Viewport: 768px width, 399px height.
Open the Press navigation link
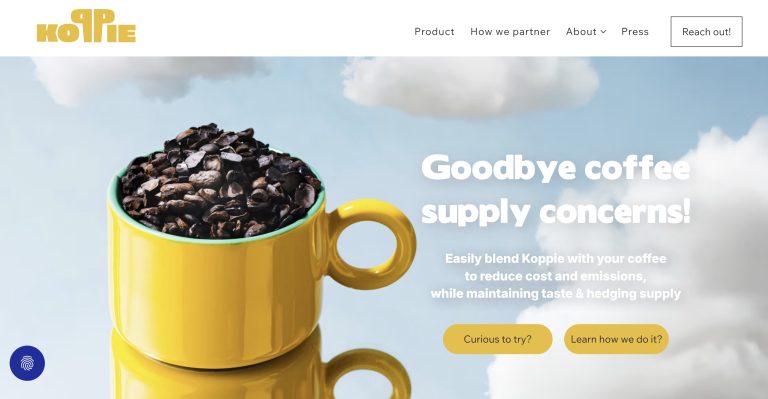(635, 32)
